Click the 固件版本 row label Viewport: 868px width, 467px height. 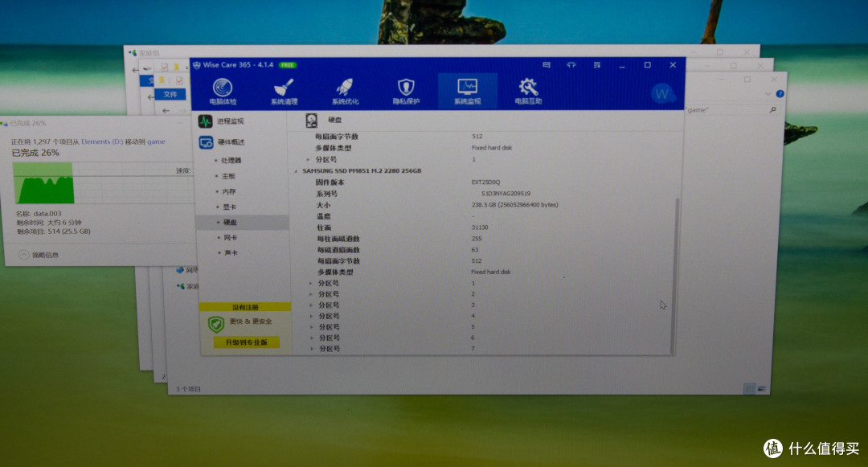330,182
